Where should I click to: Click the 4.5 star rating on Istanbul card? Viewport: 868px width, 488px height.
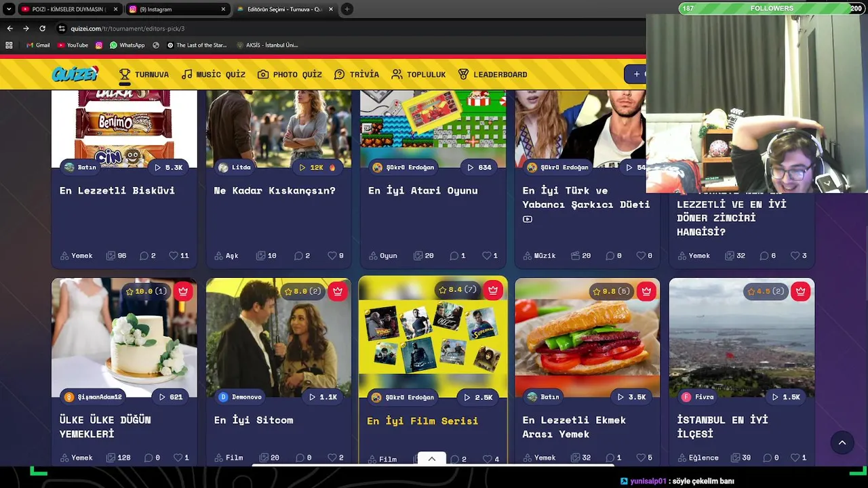click(766, 291)
